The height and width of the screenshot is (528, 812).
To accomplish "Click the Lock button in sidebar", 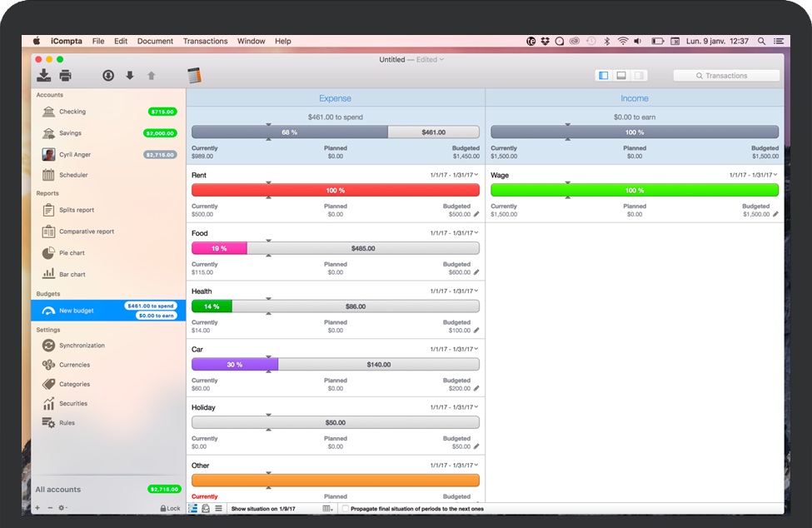I will point(170,508).
